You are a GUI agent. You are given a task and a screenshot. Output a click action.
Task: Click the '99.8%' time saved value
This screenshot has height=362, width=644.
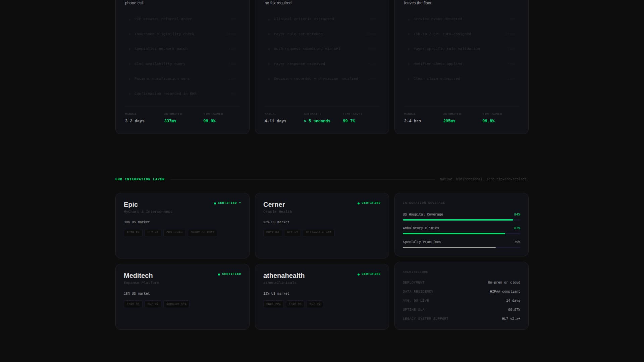488,121
